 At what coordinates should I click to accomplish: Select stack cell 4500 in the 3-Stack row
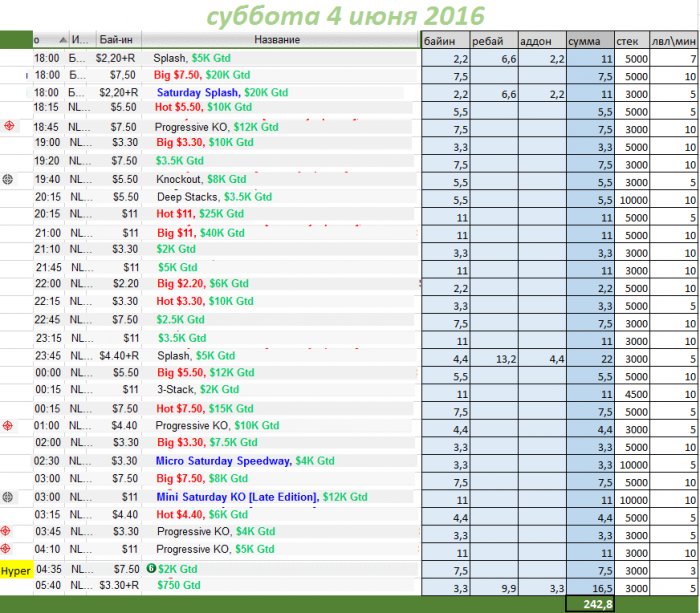click(632, 394)
